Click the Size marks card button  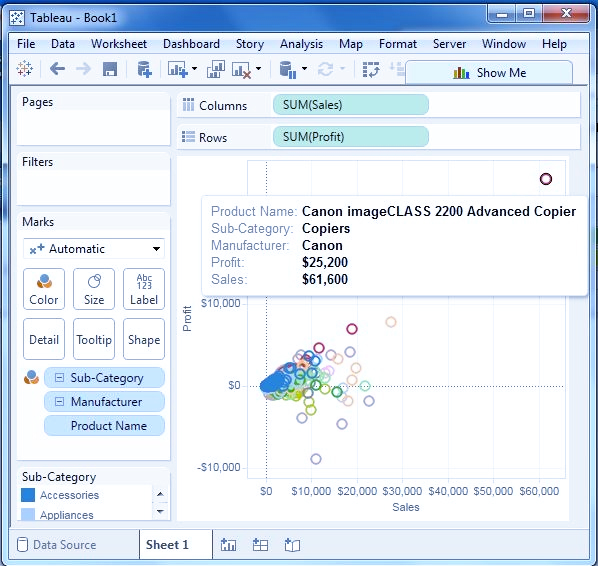tap(94, 289)
